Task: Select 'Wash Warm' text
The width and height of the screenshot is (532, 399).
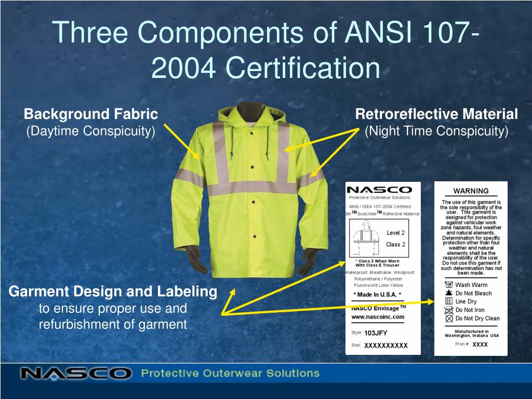Action: click(471, 285)
